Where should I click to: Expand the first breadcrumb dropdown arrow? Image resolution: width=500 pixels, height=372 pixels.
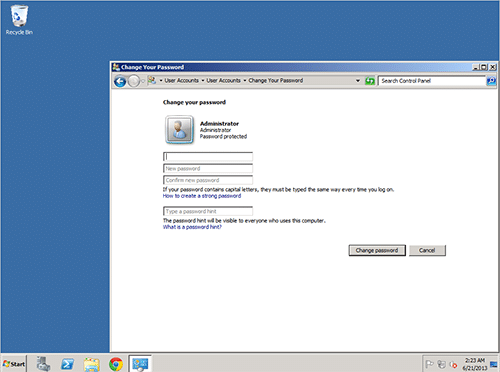click(x=161, y=81)
